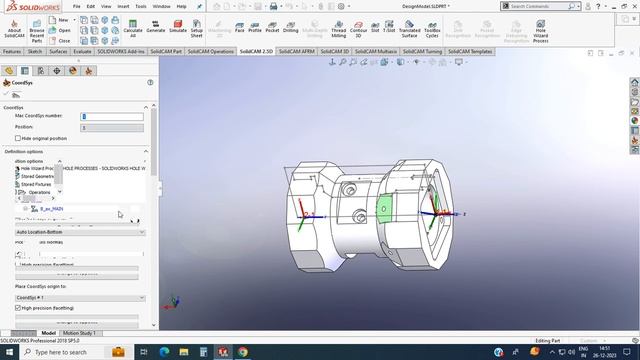
Task: Open the Insert menu
Action: 123,7
